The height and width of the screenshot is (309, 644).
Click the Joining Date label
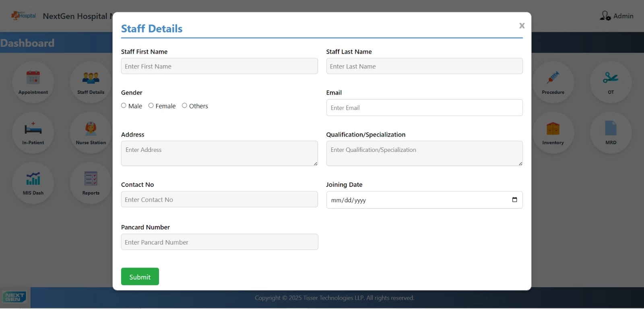pos(344,185)
